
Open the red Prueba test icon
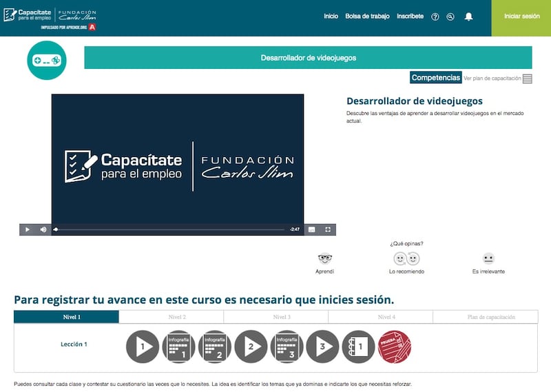pos(395,347)
